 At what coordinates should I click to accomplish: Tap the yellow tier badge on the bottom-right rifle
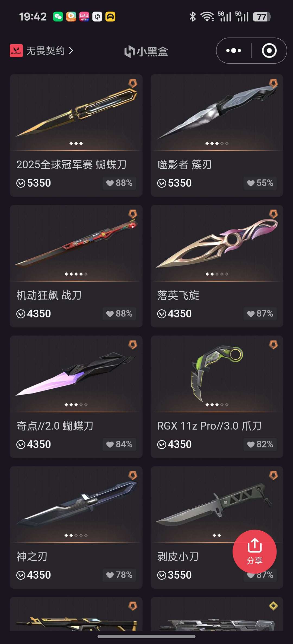pos(273,606)
